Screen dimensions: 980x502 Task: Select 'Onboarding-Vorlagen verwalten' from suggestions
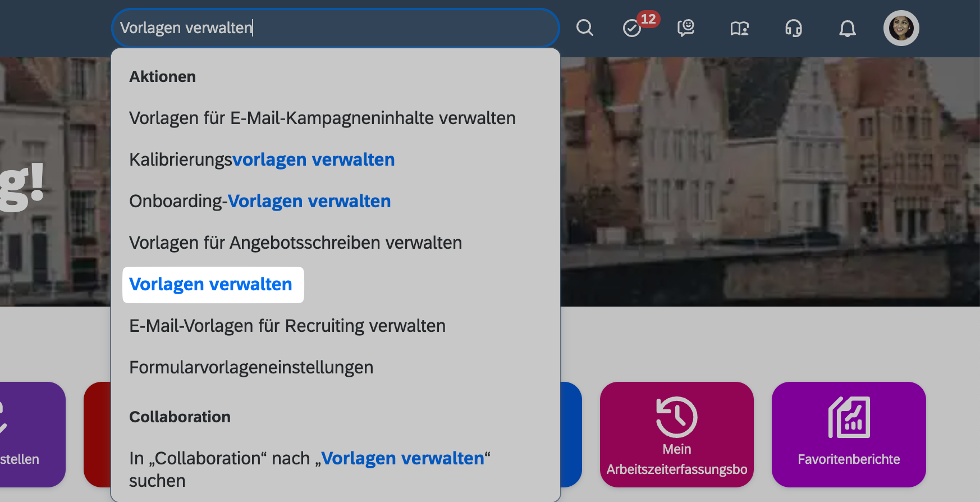point(260,201)
